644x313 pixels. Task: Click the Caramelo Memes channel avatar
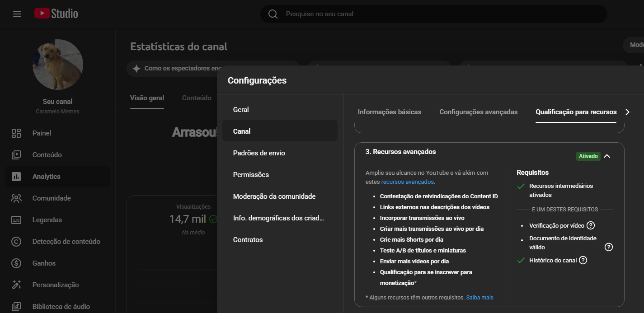tap(58, 64)
